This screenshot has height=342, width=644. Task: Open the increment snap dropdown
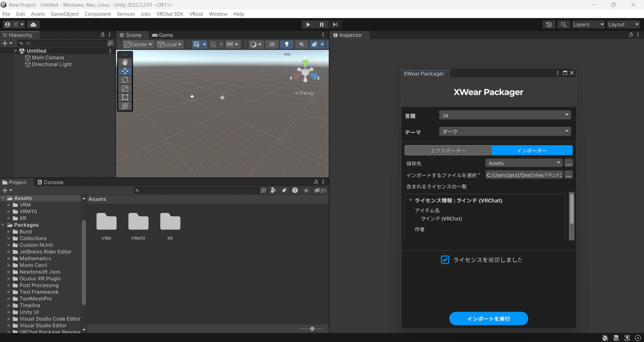[233, 44]
